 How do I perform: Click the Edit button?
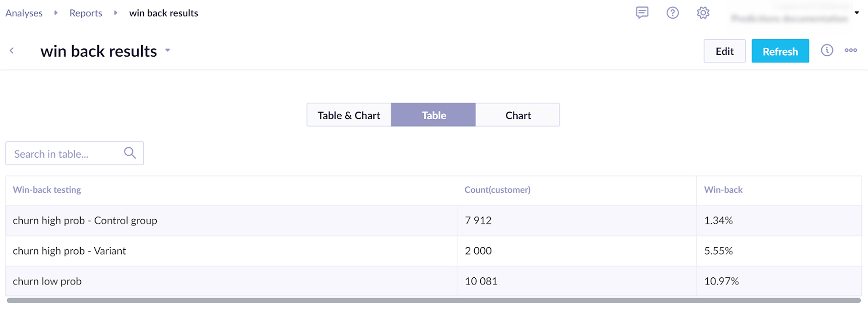pos(724,51)
